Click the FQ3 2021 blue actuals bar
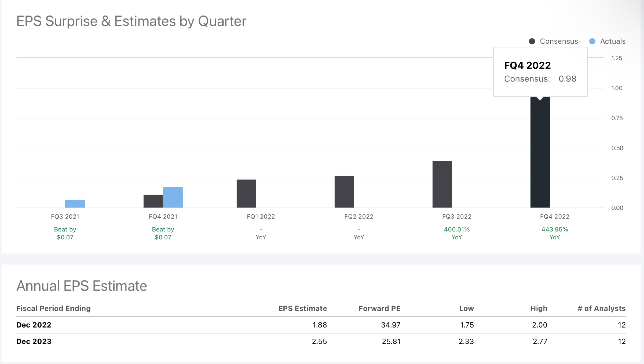This screenshot has width=644, height=364. point(75,204)
